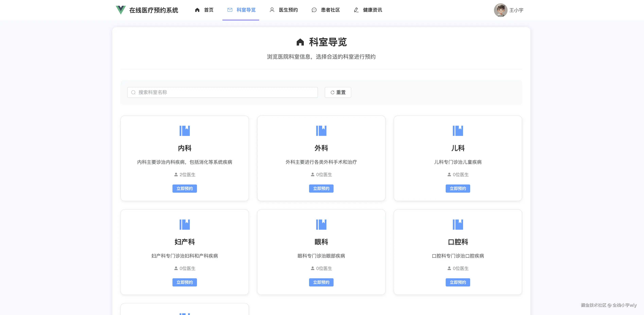Click the 在线医疗预约系统 site title
The height and width of the screenshot is (315, 644).
click(153, 10)
